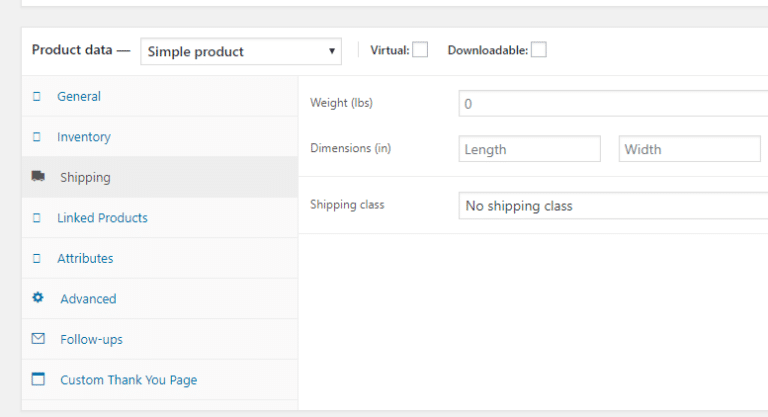Image resolution: width=768 pixels, height=417 pixels.
Task: Click the Advanced gear icon
Action: point(38,298)
